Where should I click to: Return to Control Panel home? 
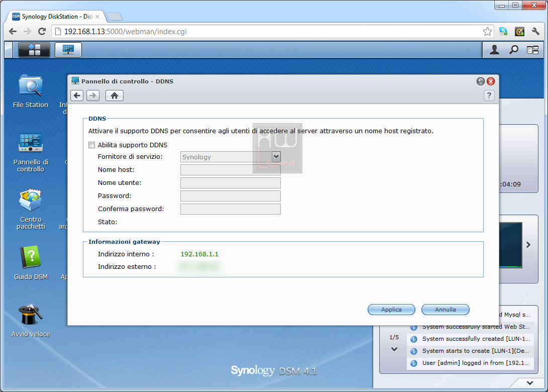click(115, 95)
